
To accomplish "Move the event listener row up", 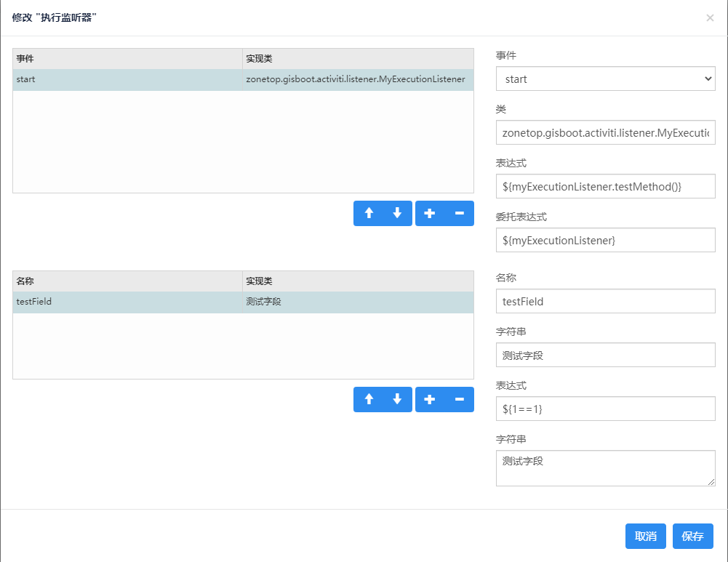I will [x=369, y=213].
